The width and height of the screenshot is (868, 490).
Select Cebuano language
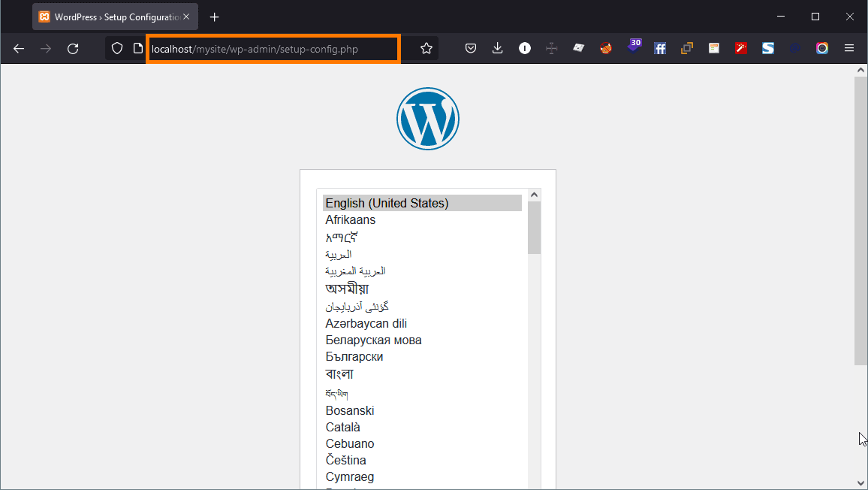tap(423, 444)
